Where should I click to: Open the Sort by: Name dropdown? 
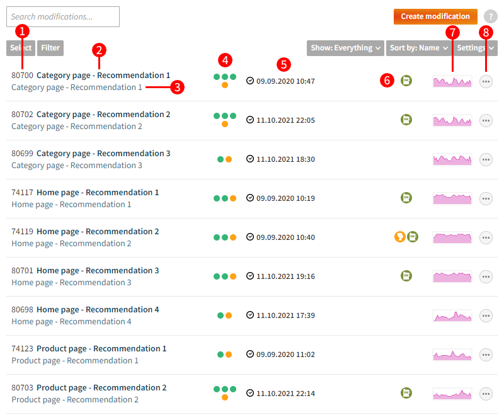coord(418,48)
